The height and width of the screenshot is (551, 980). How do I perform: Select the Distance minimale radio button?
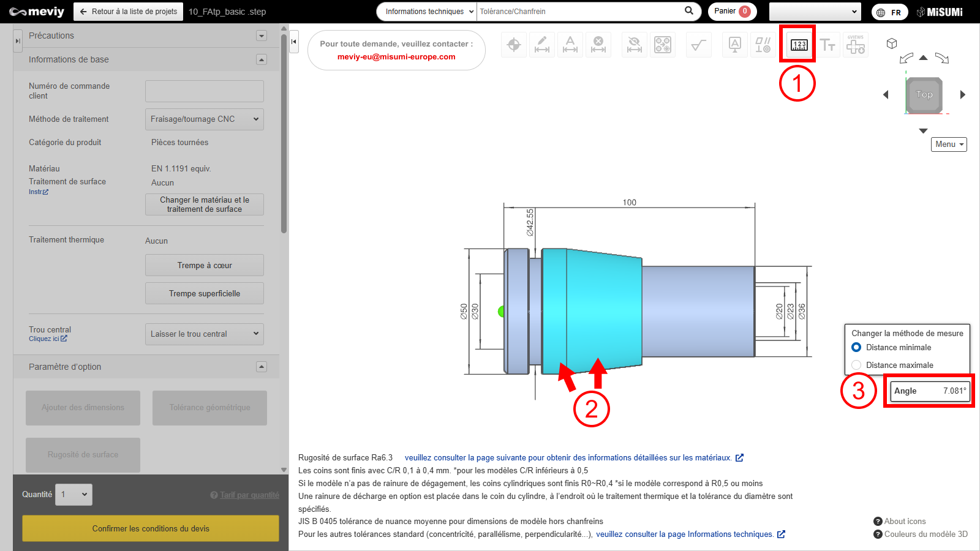click(856, 347)
